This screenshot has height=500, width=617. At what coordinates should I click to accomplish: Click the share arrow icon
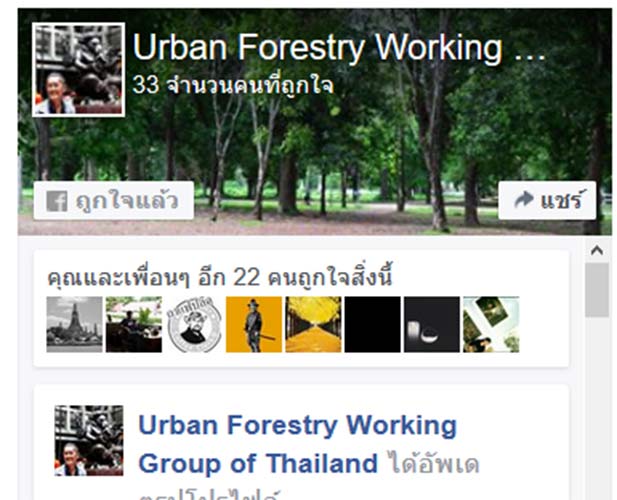(524, 199)
